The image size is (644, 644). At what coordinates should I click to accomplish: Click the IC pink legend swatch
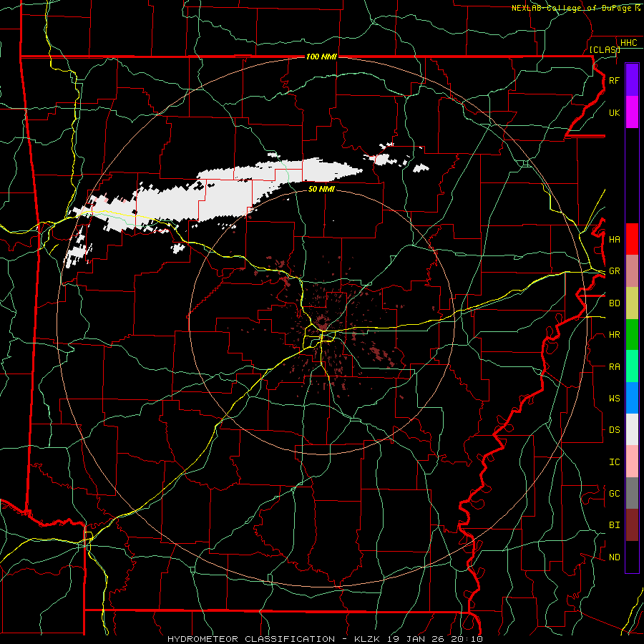632,462
